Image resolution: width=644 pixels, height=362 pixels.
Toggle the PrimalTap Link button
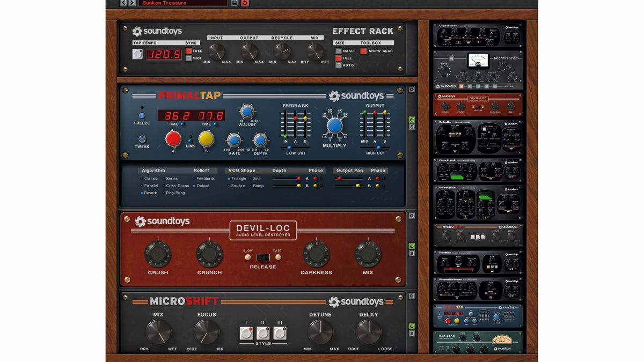(190, 142)
